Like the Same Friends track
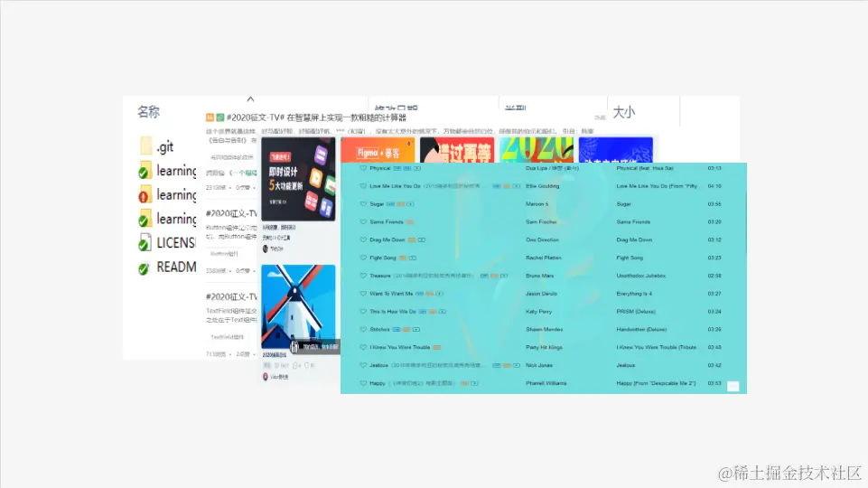Image resolution: width=868 pixels, height=488 pixels. (x=363, y=221)
